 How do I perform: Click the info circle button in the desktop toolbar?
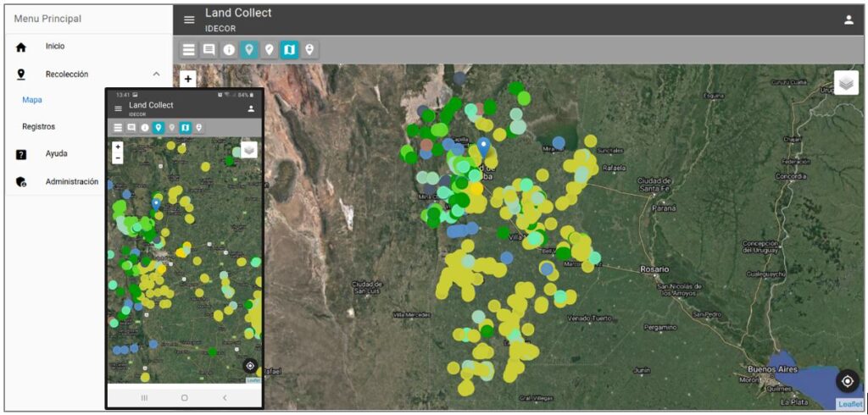pos(229,50)
